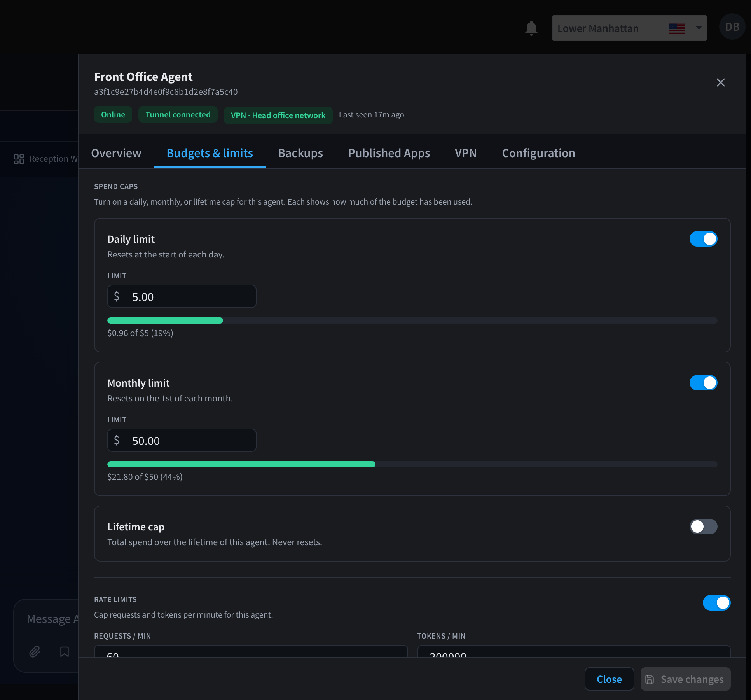
Task: Switch to the Configuration tab
Action: 538,153
